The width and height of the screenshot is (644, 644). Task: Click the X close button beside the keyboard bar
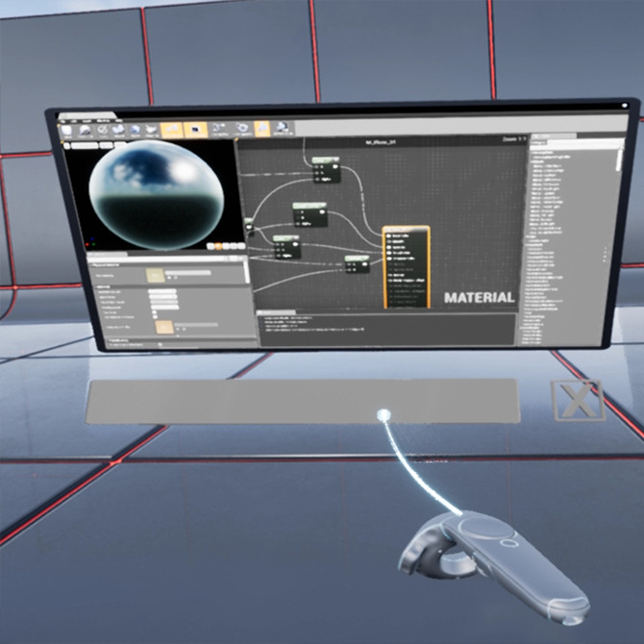point(579,401)
